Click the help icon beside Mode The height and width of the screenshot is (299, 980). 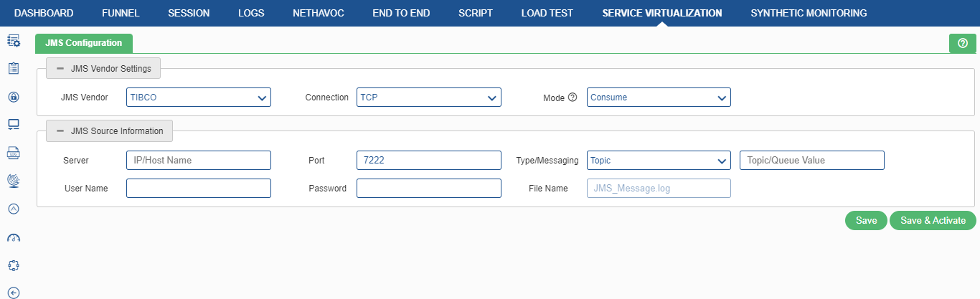click(x=573, y=98)
